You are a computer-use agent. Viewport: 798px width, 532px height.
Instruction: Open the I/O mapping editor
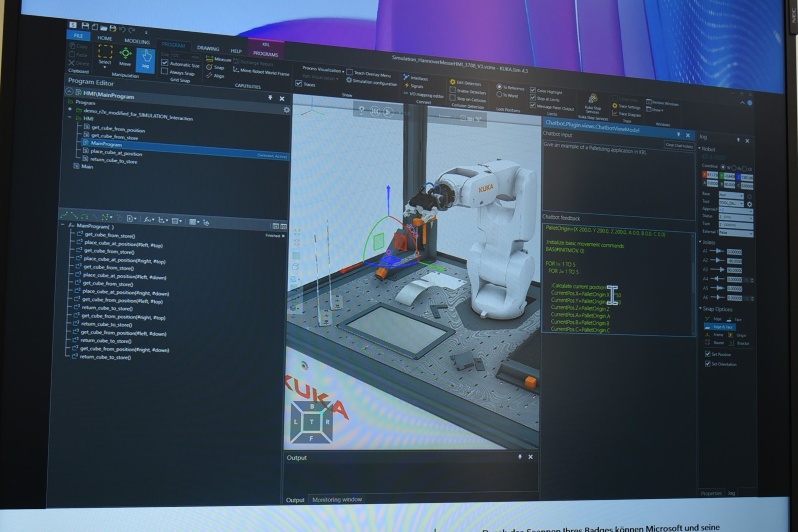423,95
